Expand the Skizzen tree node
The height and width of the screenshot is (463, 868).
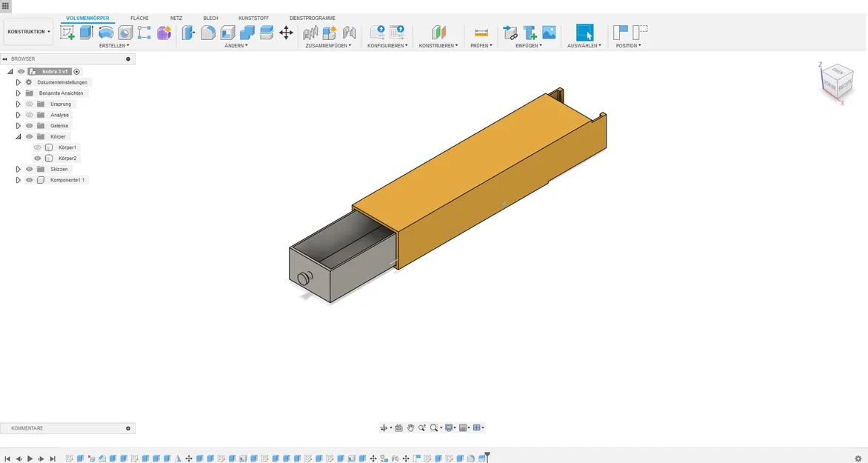(x=19, y=170)
